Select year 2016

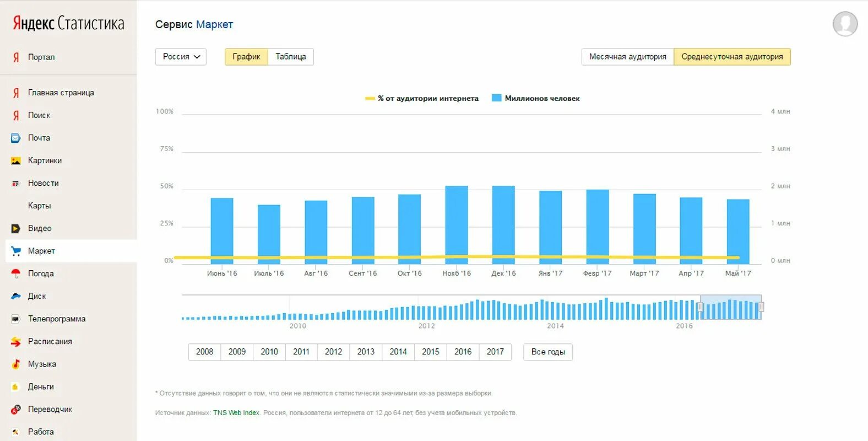(463, 352)
